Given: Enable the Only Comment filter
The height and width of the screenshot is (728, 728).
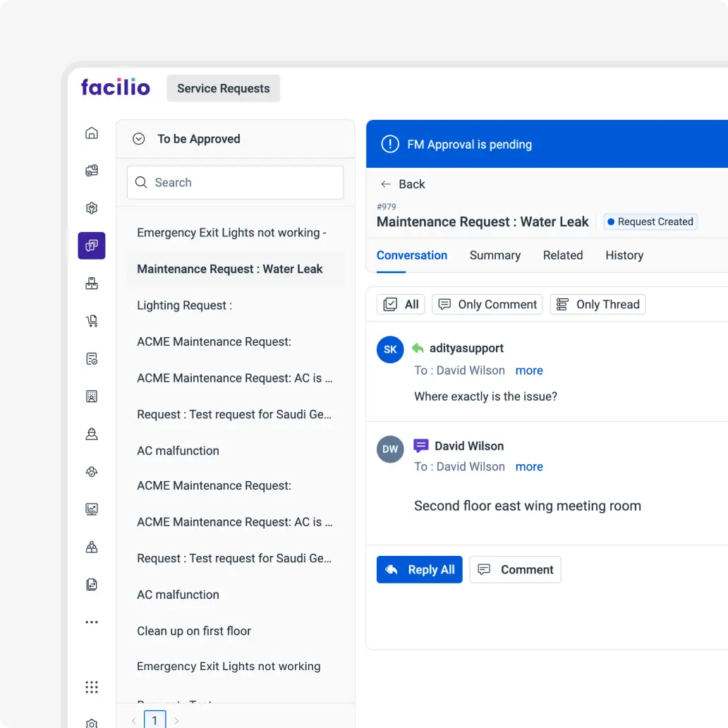Looking at the screenshot, I should click(487, 304).
